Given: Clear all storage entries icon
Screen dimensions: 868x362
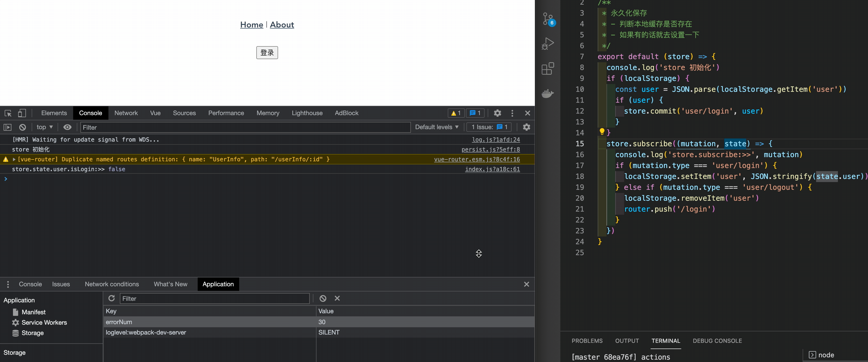Looking at the screenshot, I should (x=322, y=298).
